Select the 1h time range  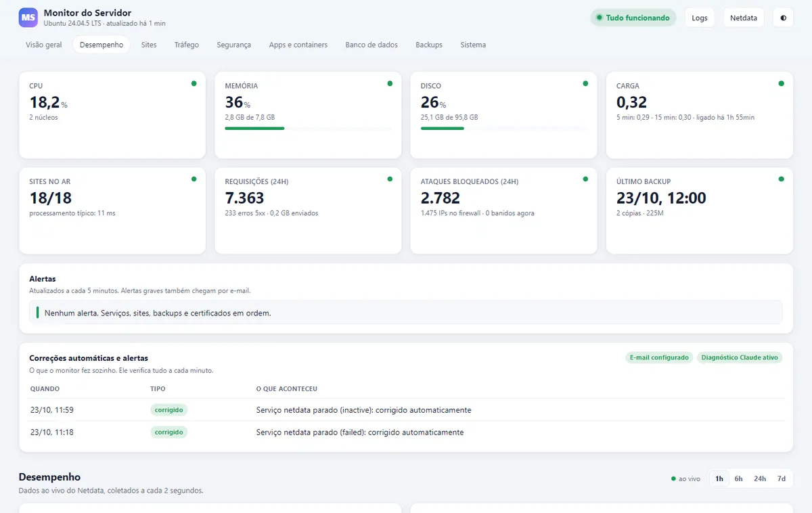click(x=719, y=478)
